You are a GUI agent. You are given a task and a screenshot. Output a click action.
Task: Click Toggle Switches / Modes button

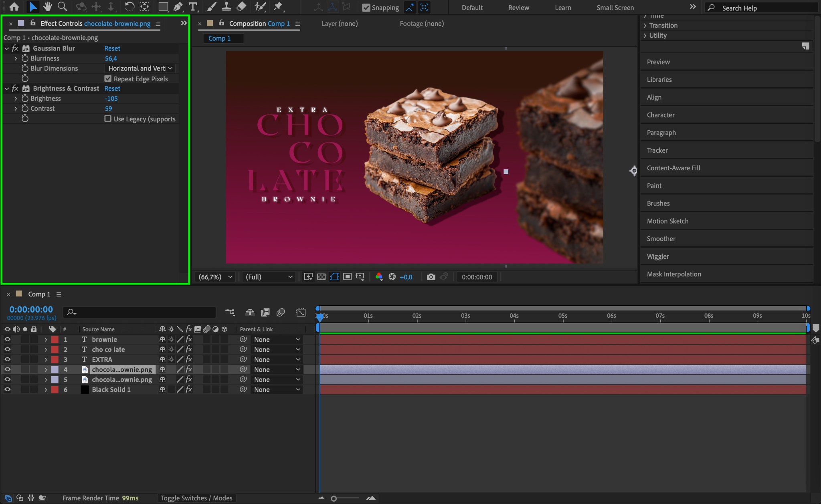[196, 498]
